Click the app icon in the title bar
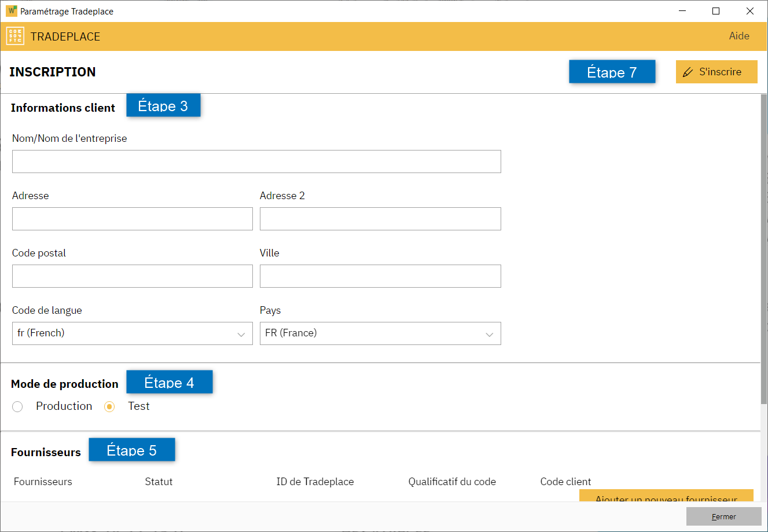This screenshot has height=532, width=768. (x=12, y=11)
